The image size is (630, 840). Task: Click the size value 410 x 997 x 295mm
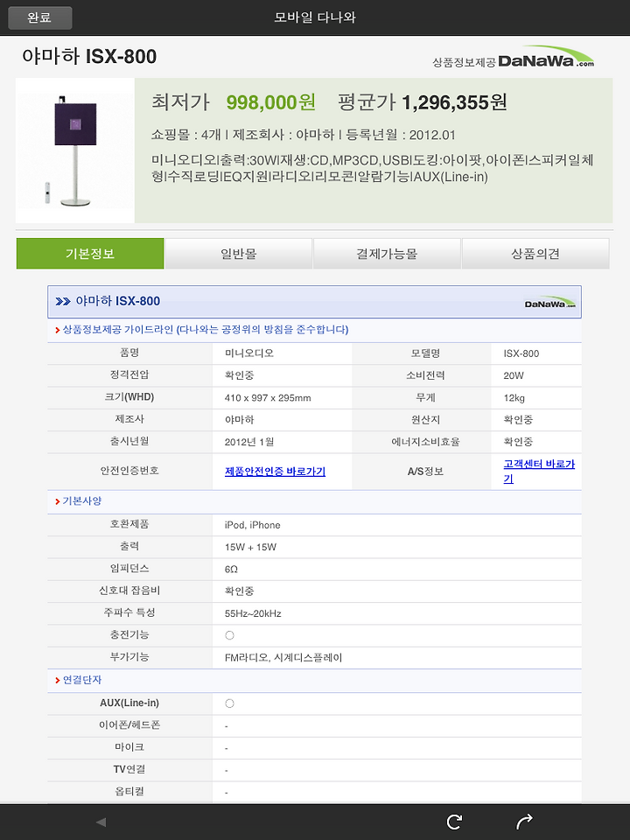point(268,398)
